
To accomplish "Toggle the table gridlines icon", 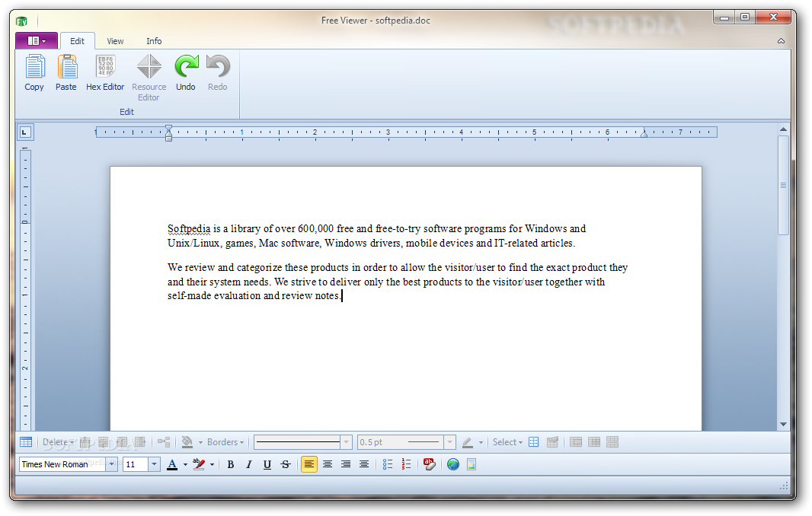I will [x=534, y=442].
